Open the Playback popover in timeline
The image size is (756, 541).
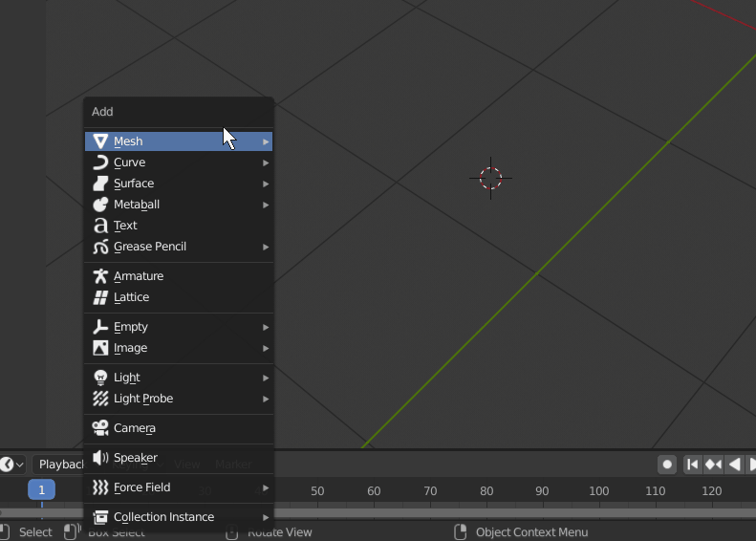tap(60, 465)
